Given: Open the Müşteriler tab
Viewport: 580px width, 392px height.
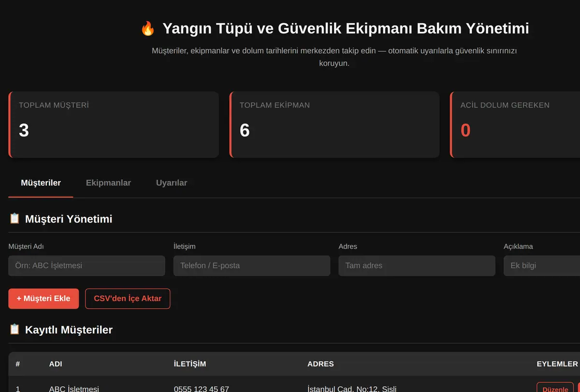Looking at the screenshot, I should tap(41, 183).
